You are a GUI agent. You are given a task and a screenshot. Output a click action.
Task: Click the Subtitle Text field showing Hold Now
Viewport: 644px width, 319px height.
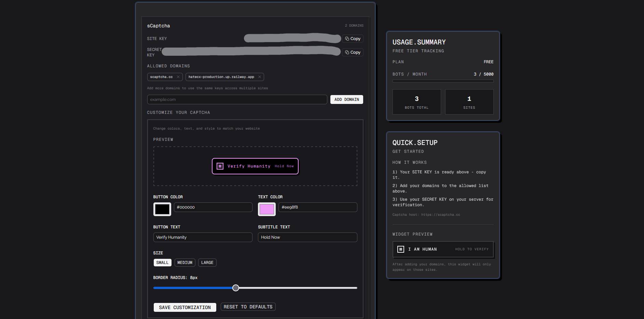pos(307,237)
